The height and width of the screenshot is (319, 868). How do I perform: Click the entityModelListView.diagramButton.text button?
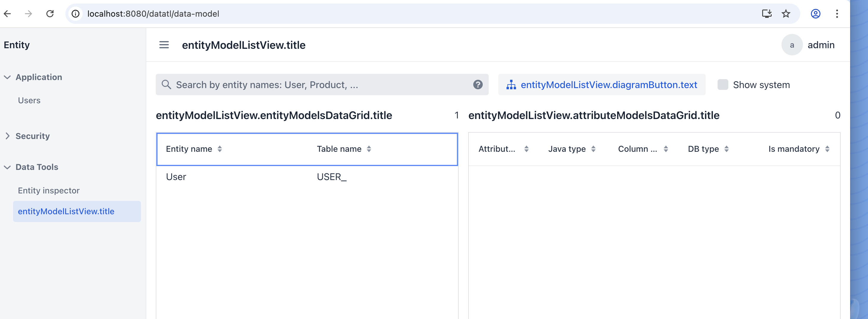(x=601, y=85)
